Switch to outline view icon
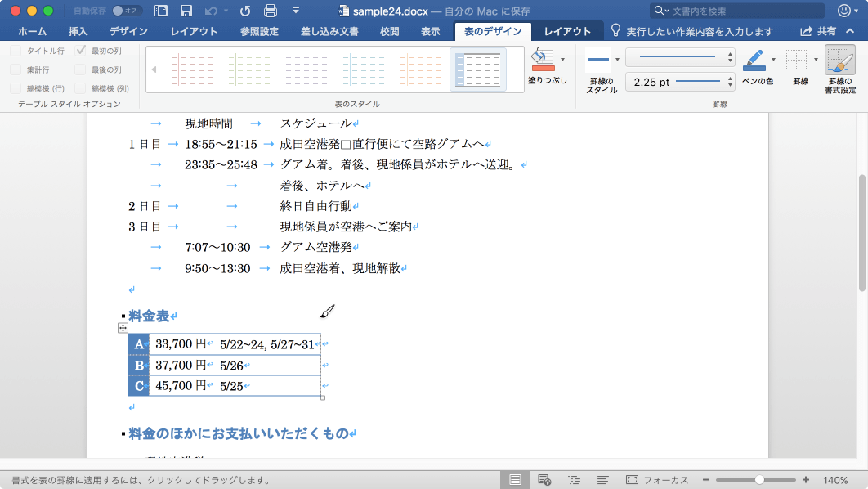Screen dimensions: 868x489 pos(574,480)
